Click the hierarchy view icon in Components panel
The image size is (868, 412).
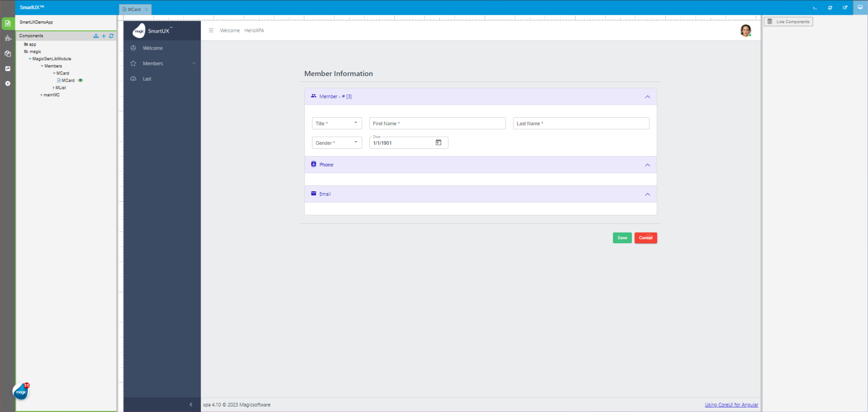(96, 36)
